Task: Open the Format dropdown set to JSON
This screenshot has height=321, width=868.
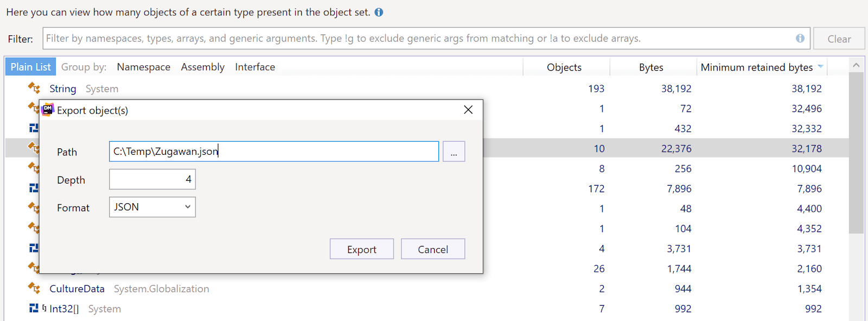Action: click(152, 207)
